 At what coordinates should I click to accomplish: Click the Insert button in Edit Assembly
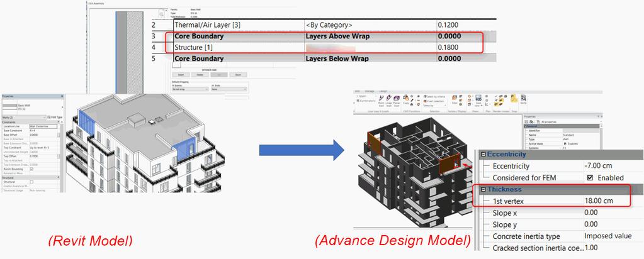point(181,75)
